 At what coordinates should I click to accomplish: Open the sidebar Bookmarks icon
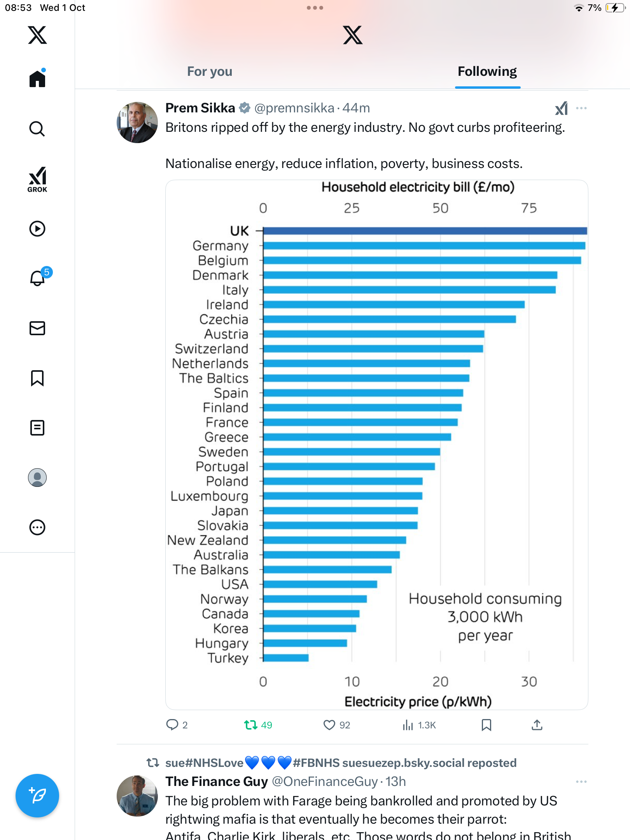[x=37, y=378]
